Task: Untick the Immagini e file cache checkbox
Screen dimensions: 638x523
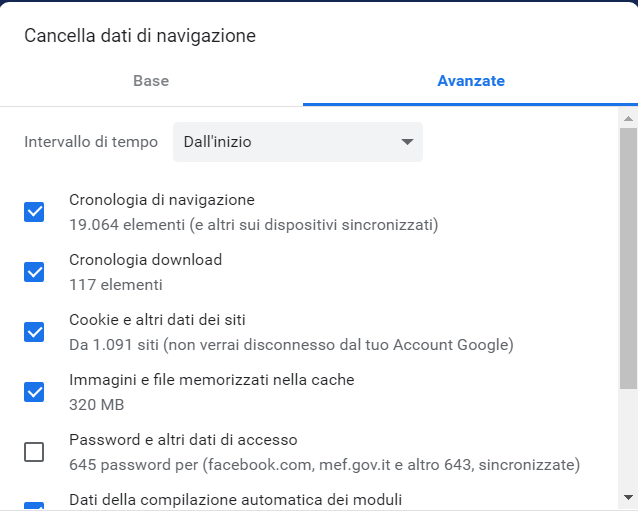Action: coord(34,392)
